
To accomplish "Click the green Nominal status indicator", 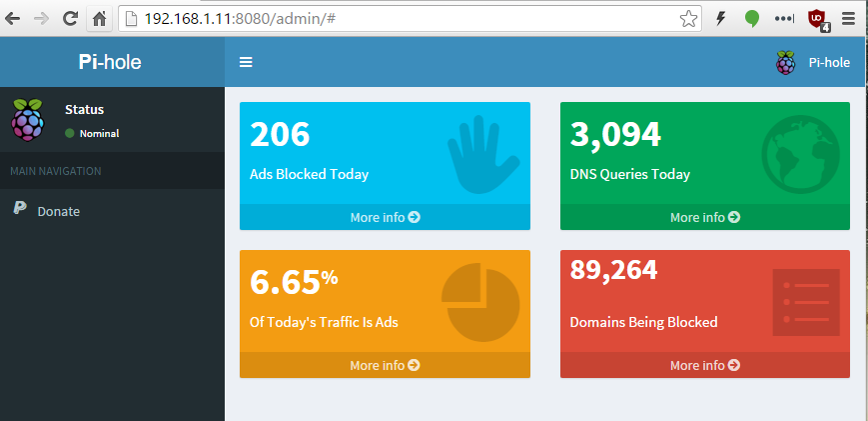I will (x=70, y=134).
